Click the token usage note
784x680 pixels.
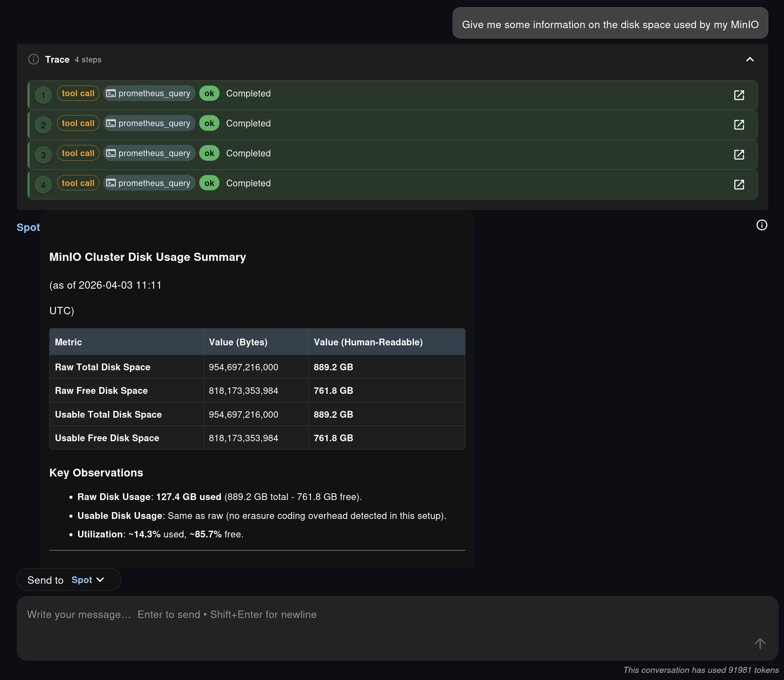pyautogui.click(x=701, y=670)
